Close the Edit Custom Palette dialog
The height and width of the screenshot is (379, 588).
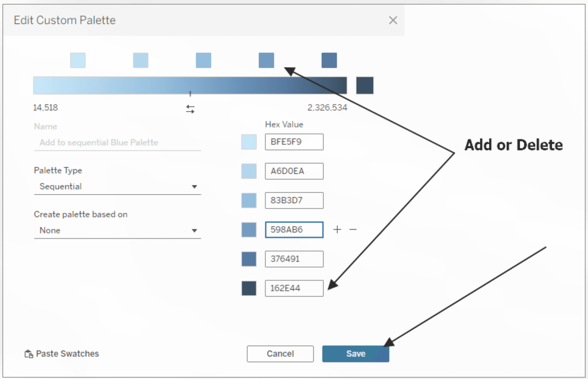coord(393,20)
